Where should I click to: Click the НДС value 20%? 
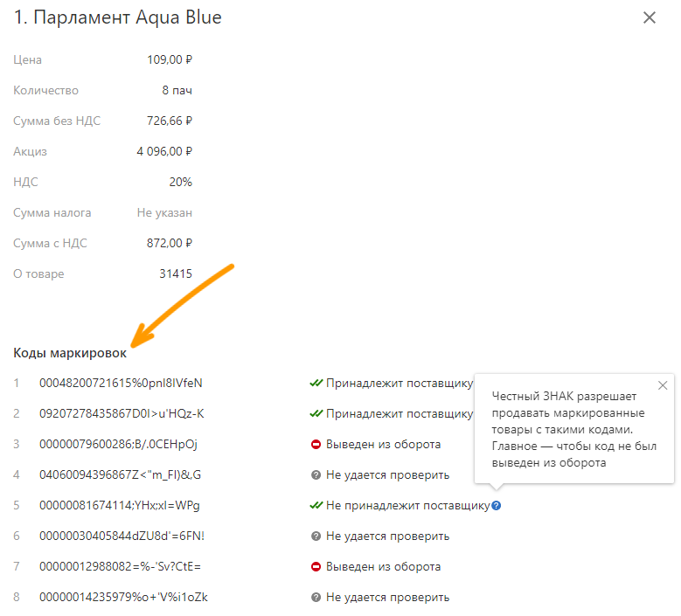[x=181, y=182]
